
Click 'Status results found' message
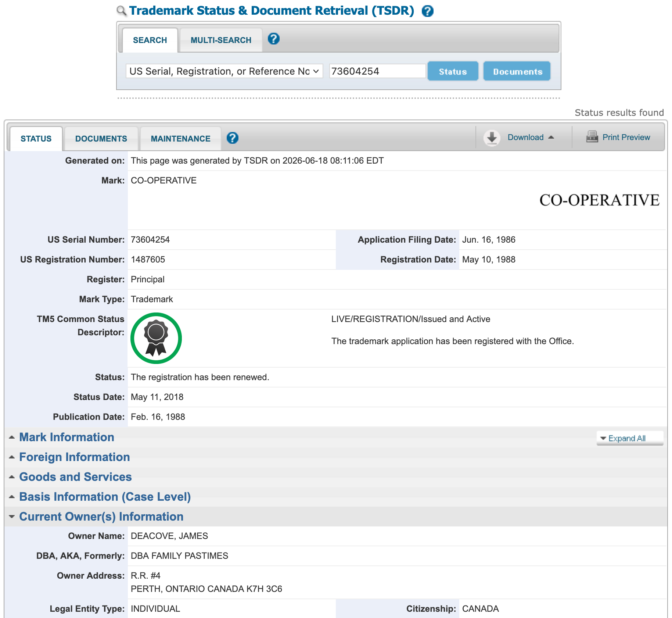pos(619,112)
